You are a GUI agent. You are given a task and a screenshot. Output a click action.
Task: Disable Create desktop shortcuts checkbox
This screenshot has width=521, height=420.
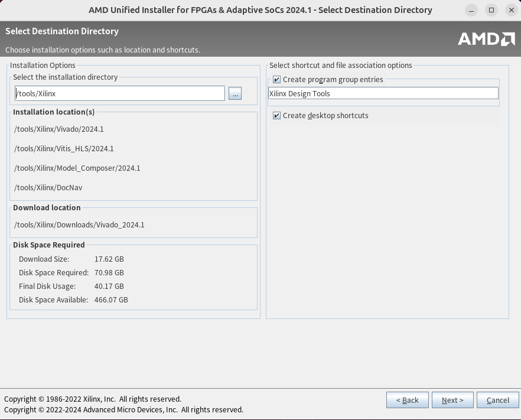[277, 116]
